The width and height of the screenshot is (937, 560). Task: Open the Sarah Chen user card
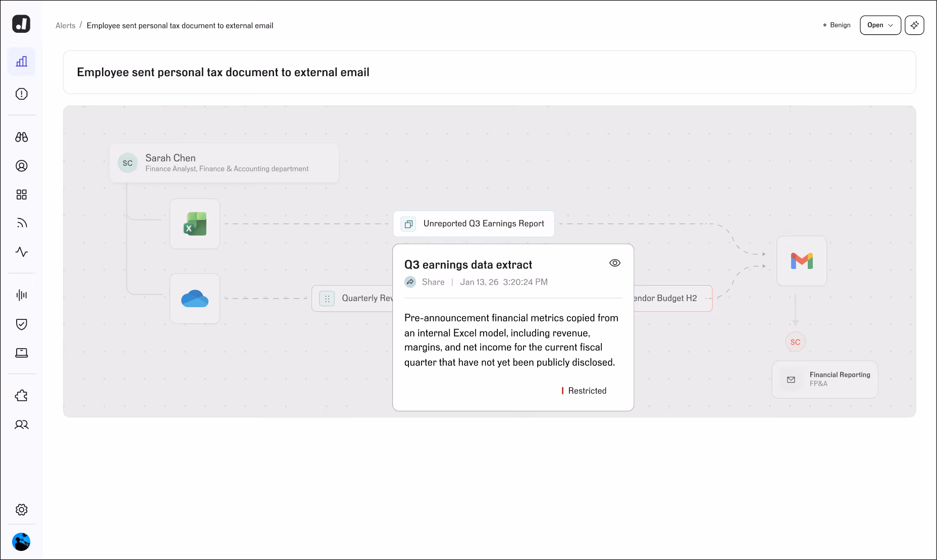click(224, 163)
